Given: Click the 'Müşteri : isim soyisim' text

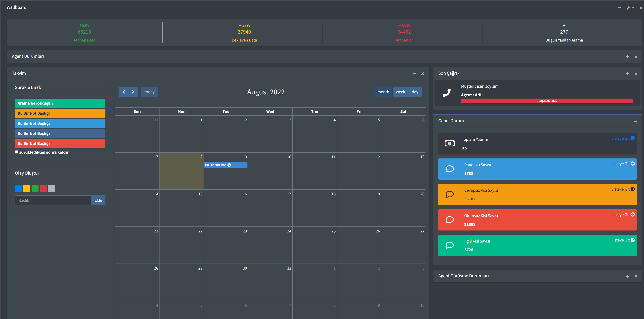Looking at the screenshot, I should click(x=480, y=86).
